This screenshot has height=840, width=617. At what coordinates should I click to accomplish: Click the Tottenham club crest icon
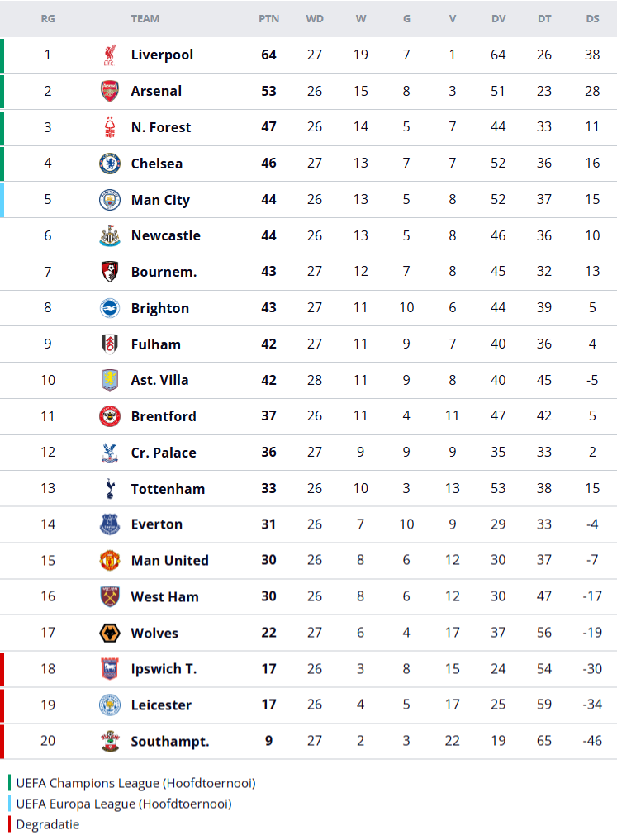(109, 489)
